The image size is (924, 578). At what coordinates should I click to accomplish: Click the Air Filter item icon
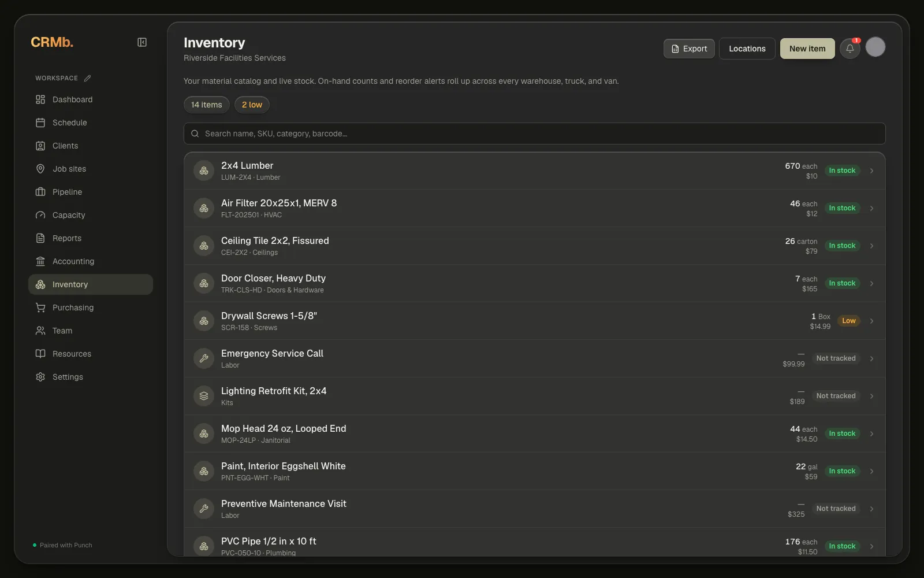(x=204, y=208)
